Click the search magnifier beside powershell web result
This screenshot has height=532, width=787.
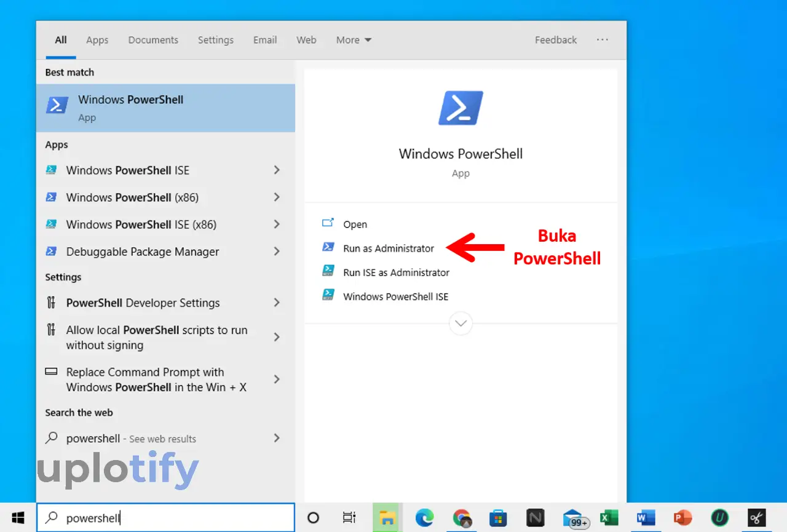[52, 438]
